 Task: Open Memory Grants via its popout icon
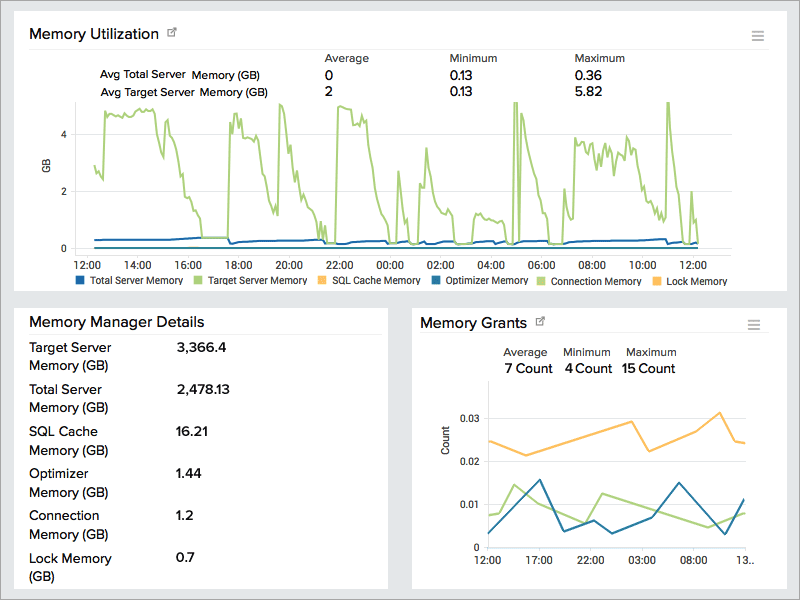(x=538, y=321)
